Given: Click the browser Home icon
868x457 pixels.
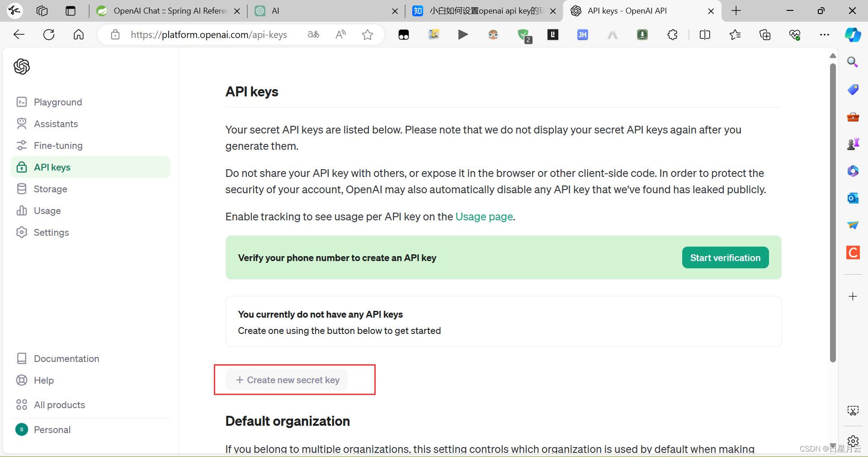Looking at the screenshot, I should [x=79, y=34].
